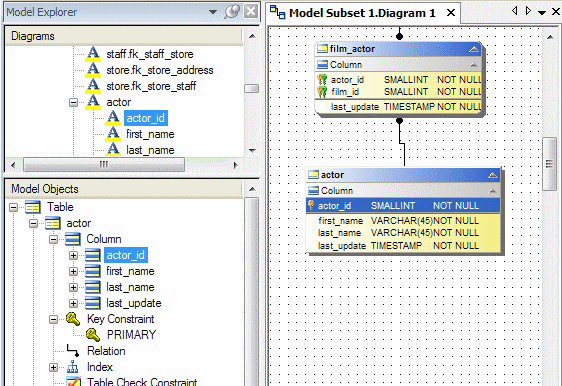
Task: Click the film_actor table header icon
Action: 323,48
